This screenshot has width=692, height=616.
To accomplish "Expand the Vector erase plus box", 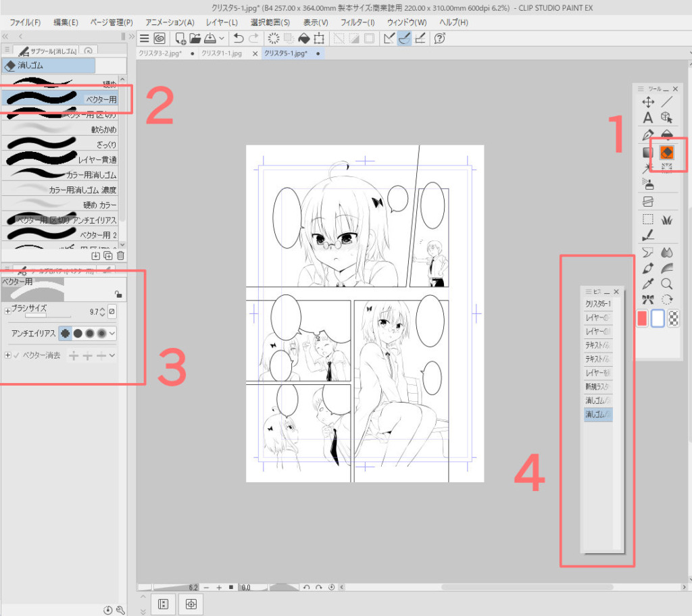I will click(7, 355).
